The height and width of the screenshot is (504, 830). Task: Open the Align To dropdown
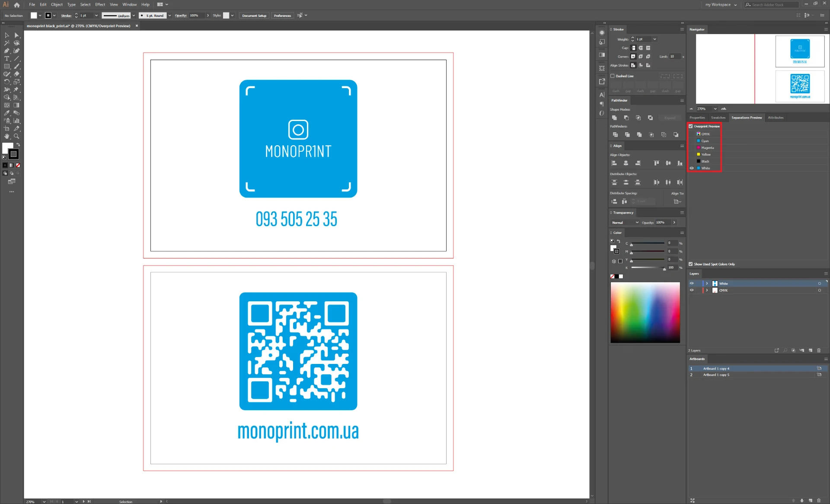coord(677,202)
